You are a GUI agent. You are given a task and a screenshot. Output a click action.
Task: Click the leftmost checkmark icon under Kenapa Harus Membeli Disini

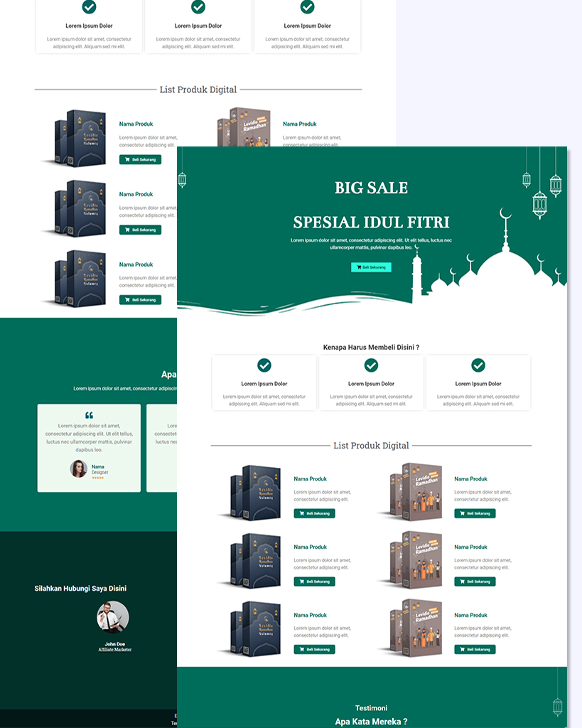(x=264, y=365)
